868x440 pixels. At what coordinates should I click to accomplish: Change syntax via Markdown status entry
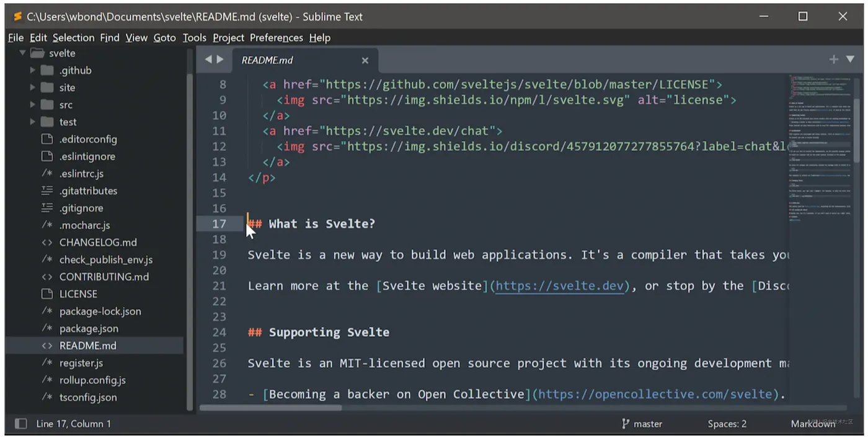pyautogui.click(x=813, y=424)
